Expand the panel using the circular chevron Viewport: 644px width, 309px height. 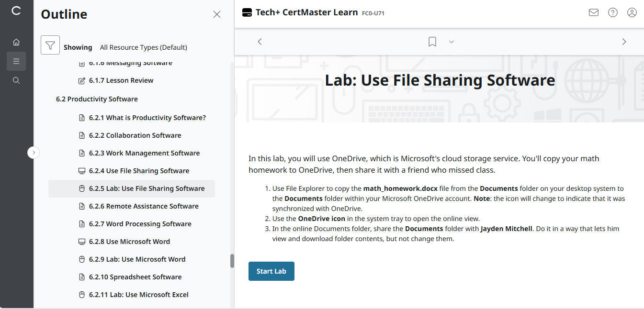coord(34,152)
